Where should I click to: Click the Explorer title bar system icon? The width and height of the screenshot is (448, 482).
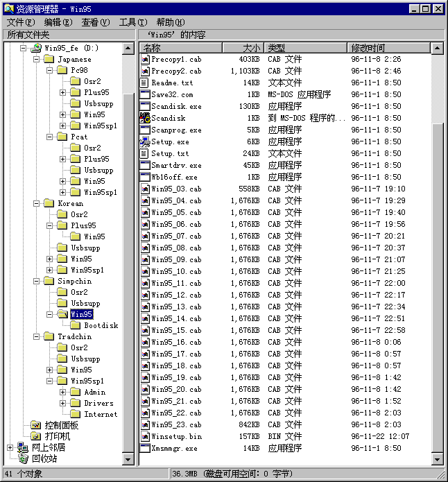tap(9, 9)
